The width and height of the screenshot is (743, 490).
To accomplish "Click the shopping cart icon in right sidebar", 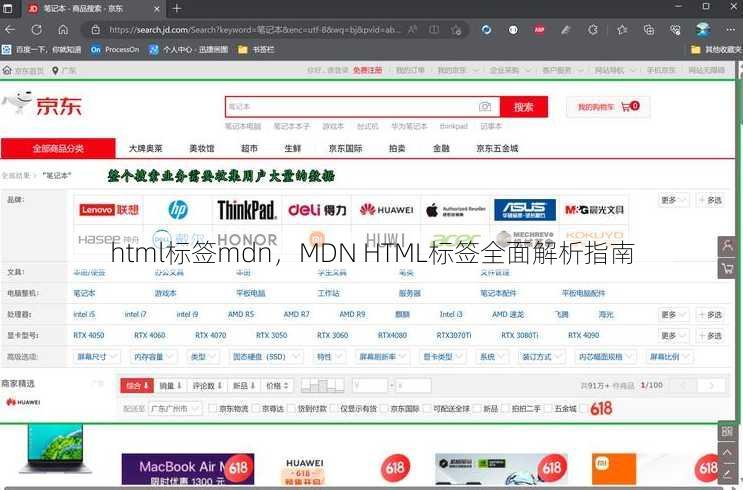I will 726,268.
